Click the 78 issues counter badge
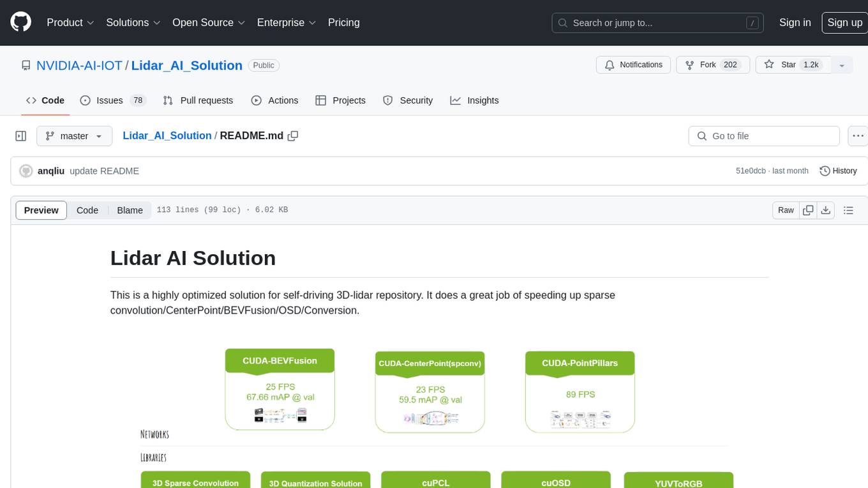Image resolution: width=868 pixels, height=488 pixels. [x=137, y=100]
